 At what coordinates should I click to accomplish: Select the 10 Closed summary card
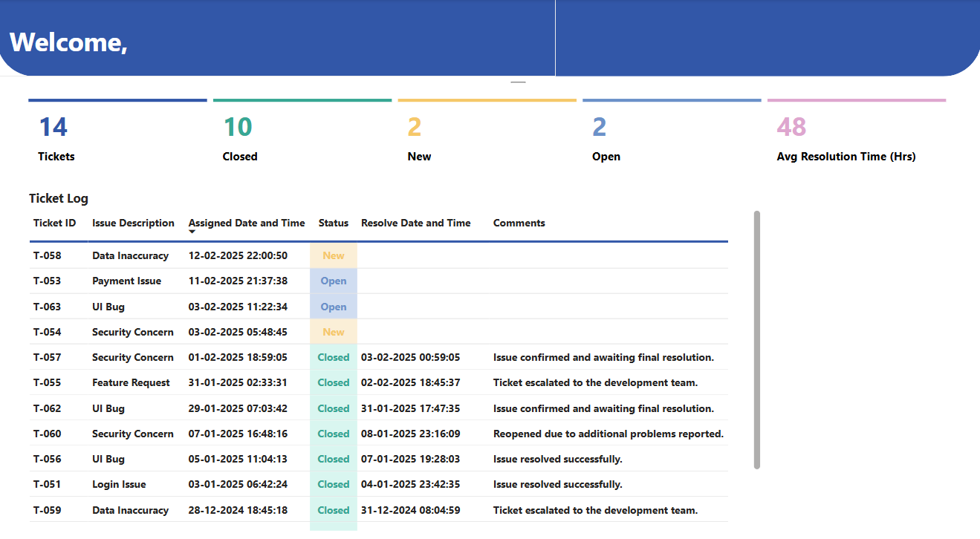tap(302, 134)
